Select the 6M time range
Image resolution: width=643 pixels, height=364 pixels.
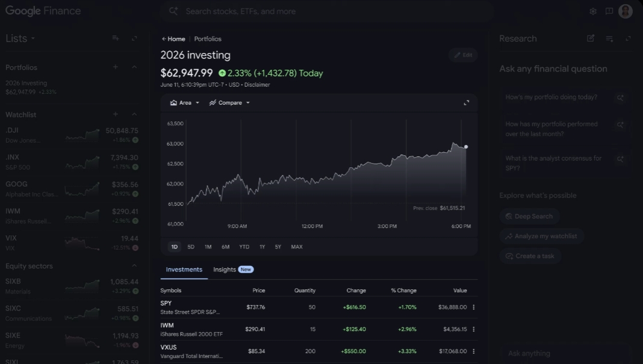226,247
